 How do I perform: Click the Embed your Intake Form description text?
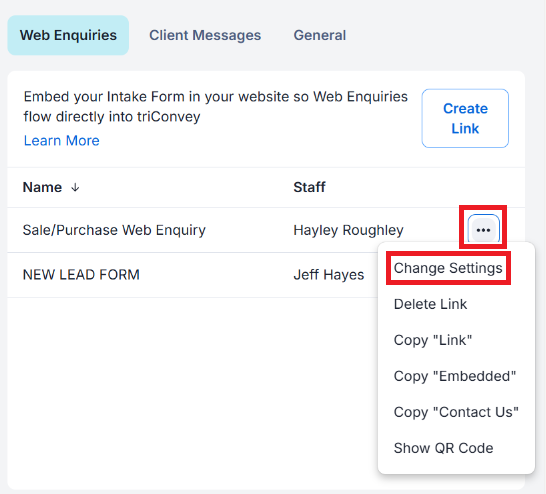(x=216, y=107)
